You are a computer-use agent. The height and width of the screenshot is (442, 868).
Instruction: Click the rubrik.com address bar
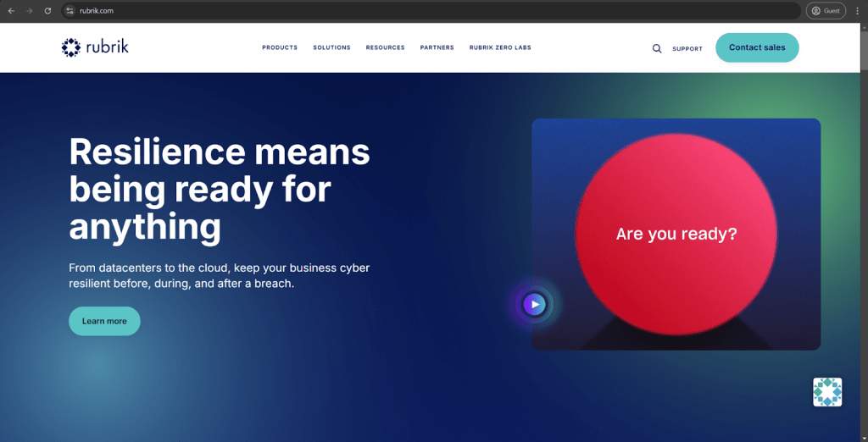pos(424,11)
